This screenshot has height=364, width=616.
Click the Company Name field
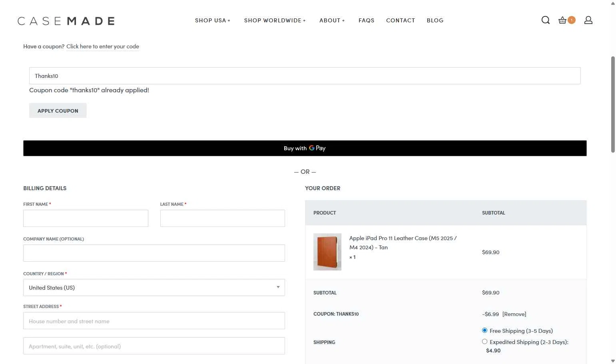(x=154, y=253)
